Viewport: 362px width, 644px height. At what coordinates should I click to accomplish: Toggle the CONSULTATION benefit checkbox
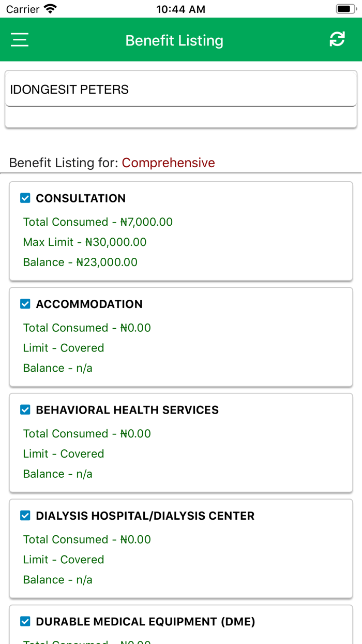click(x=25, y=197)
